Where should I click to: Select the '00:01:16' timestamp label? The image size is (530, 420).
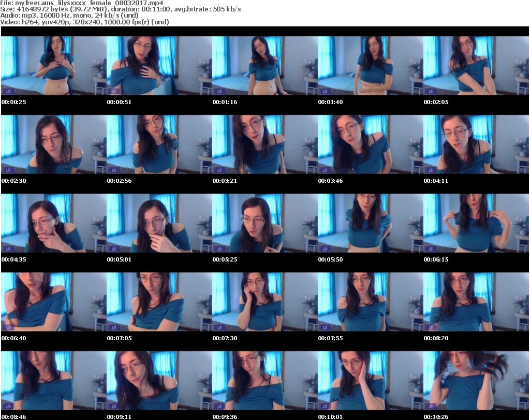225,102
